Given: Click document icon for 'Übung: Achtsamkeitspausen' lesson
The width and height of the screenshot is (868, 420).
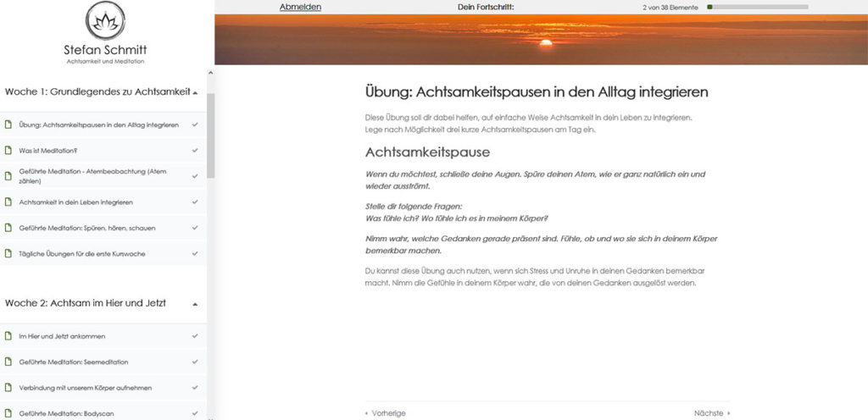Looking at the screenshot, I should pos(8,124).
